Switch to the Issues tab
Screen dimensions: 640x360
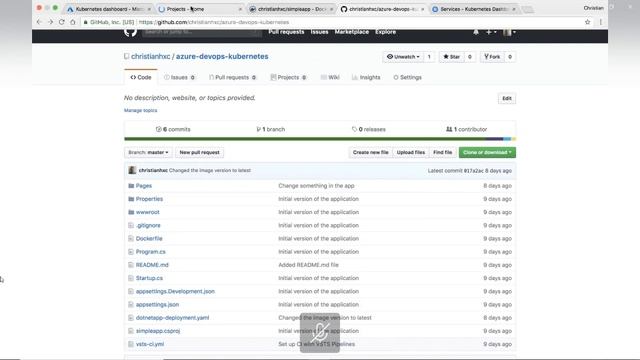point(179,77)
